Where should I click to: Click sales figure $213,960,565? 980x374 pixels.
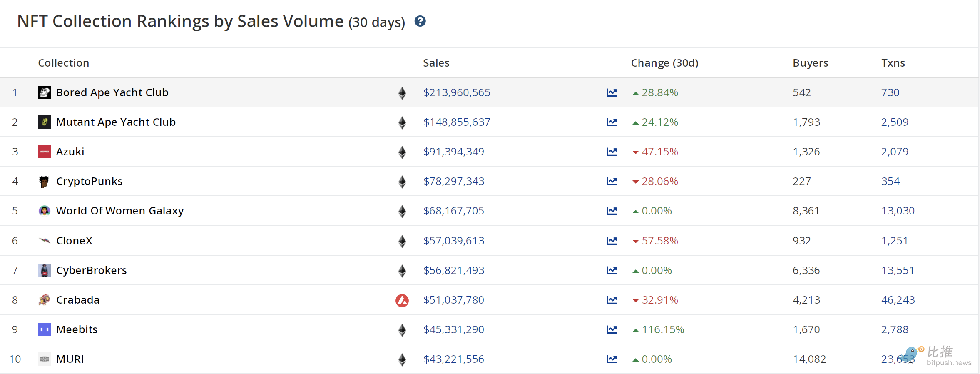point(457,92)
